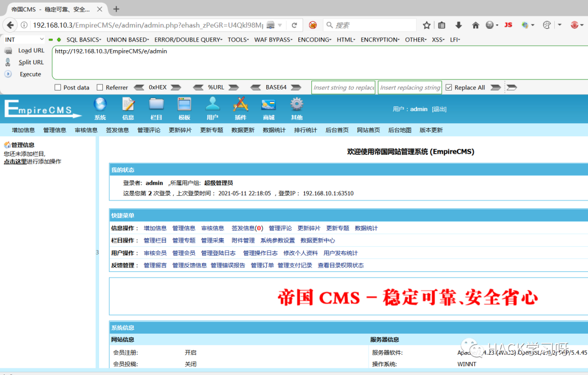
Task: Select 审核信息 in the submenu bar
Action: (86, 130)
